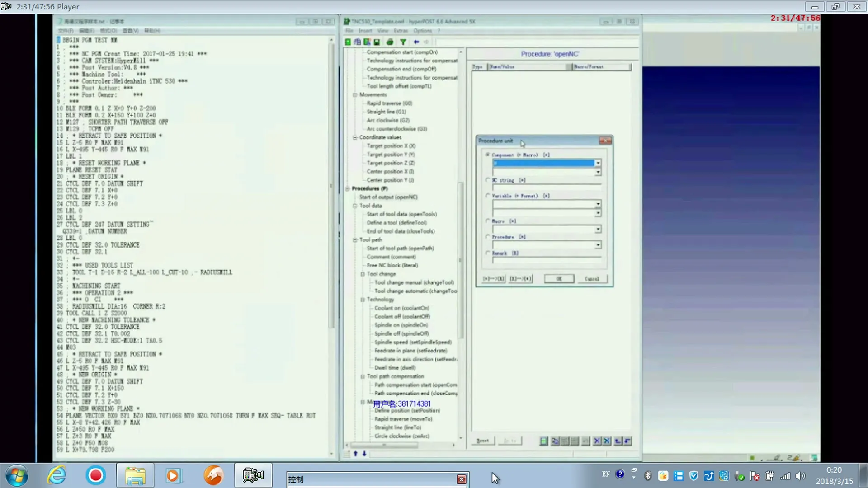Click the Reset button under the procedure panel
868x488 pixels.
(x=483, y=441)
